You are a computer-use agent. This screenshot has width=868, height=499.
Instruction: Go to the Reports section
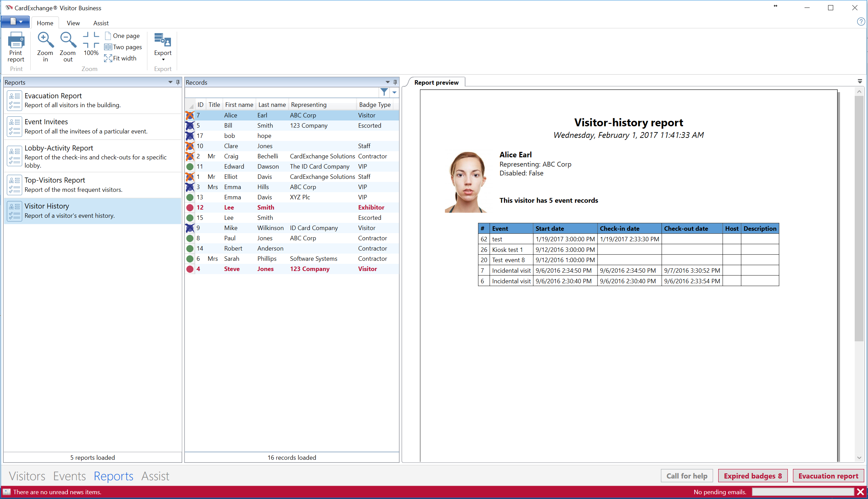pyautogui.click(x=113, y=476)
